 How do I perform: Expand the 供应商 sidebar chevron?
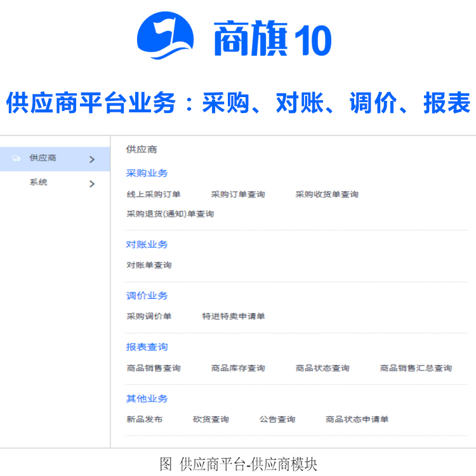tap(92, 159)
